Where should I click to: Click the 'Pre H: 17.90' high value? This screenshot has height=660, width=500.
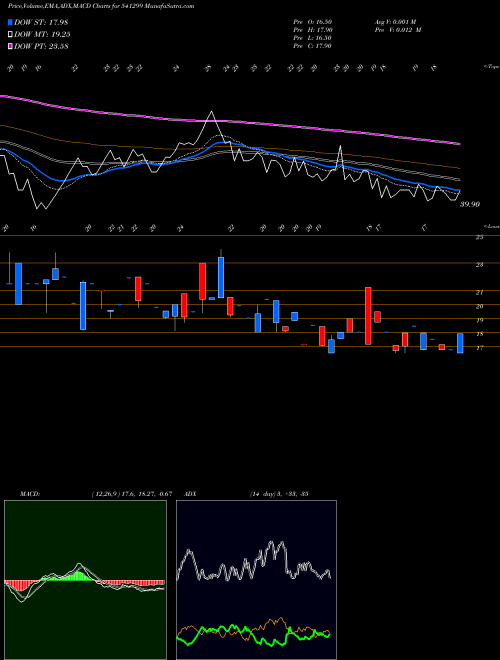(313, 30)
